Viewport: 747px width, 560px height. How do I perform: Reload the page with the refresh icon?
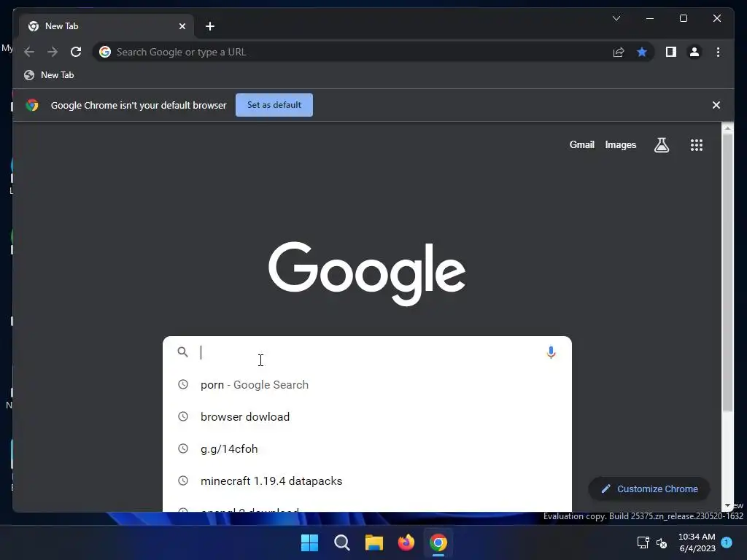click(x=76, y=52)
